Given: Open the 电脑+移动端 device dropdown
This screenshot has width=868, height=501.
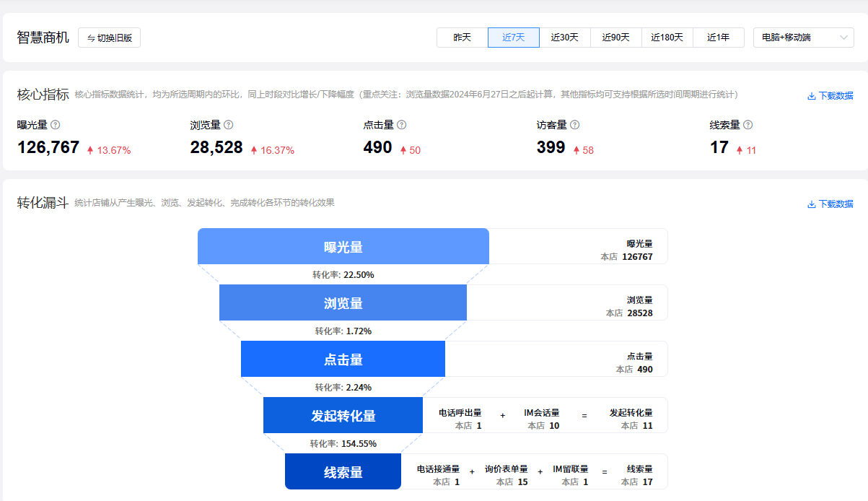Looking at the screenshot, I should pyautogui.click(x=803, y=38).
